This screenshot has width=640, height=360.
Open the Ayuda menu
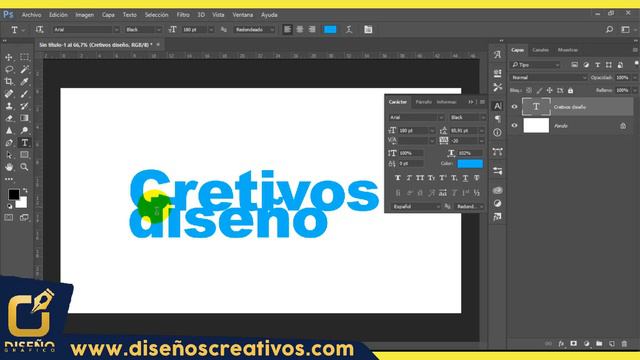pyautogui.click(x=269, y=15)
